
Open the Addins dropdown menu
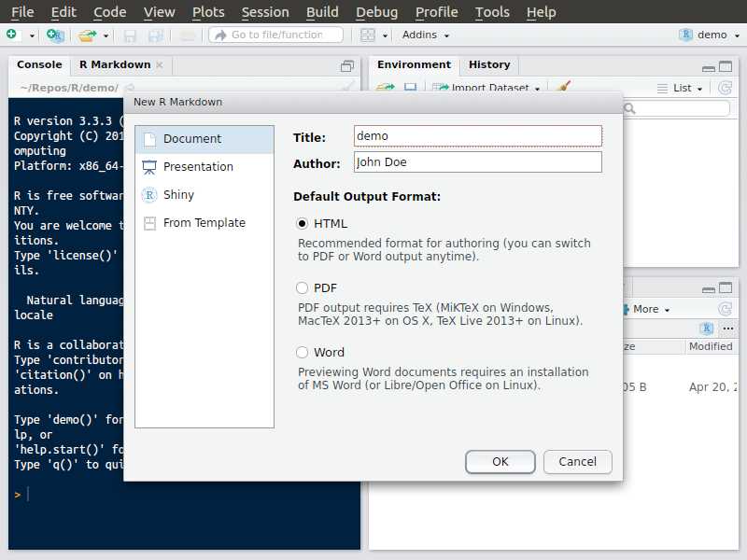pyautogui.click(x=425, y=35)
